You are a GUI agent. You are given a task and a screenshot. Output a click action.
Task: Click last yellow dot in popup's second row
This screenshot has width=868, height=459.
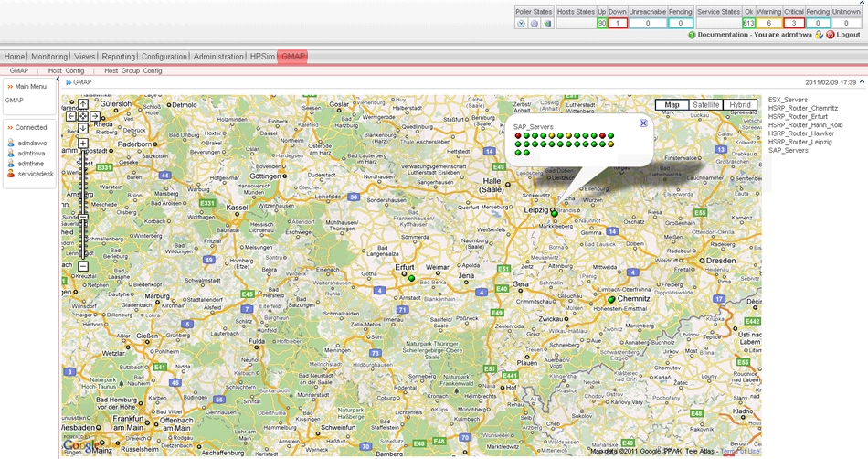[x=610, y=144]
